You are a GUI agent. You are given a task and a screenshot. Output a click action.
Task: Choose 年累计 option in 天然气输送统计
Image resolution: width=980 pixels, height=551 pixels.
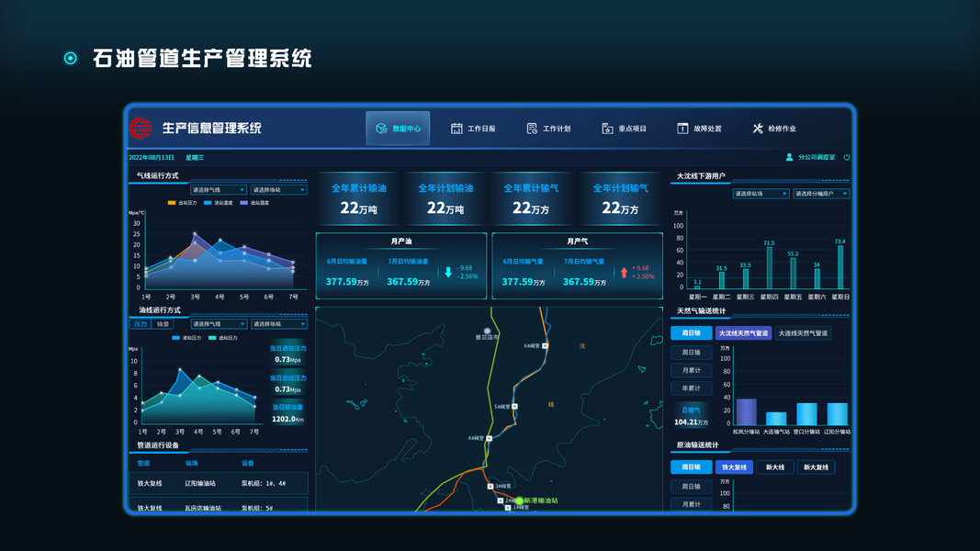pos(691,388)
